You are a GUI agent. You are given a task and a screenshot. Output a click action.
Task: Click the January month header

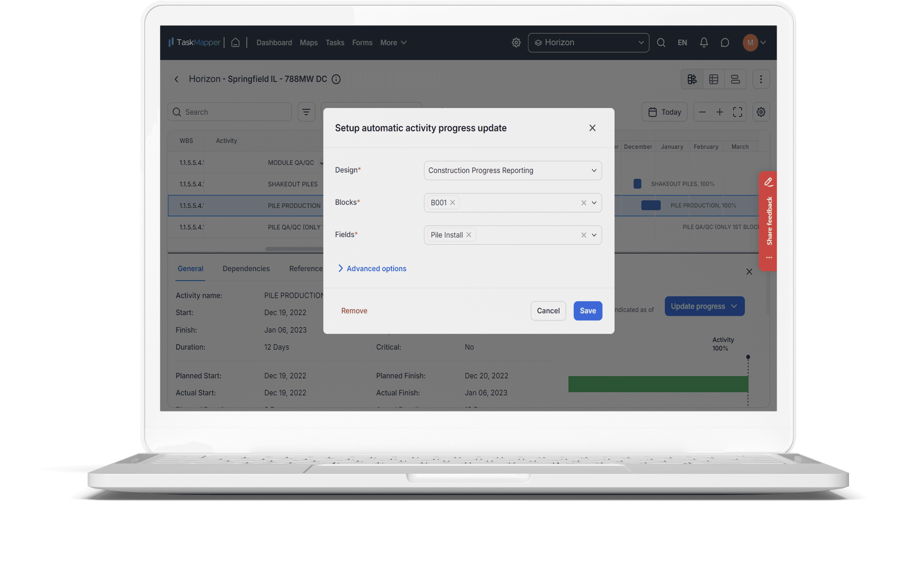672,147
